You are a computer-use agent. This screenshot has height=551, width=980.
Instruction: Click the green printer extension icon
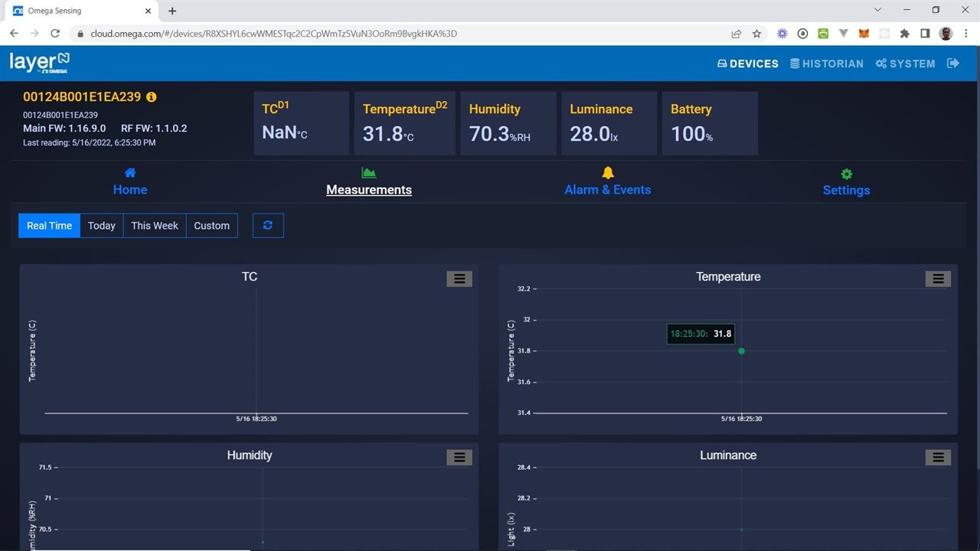(x=823, y=34)
